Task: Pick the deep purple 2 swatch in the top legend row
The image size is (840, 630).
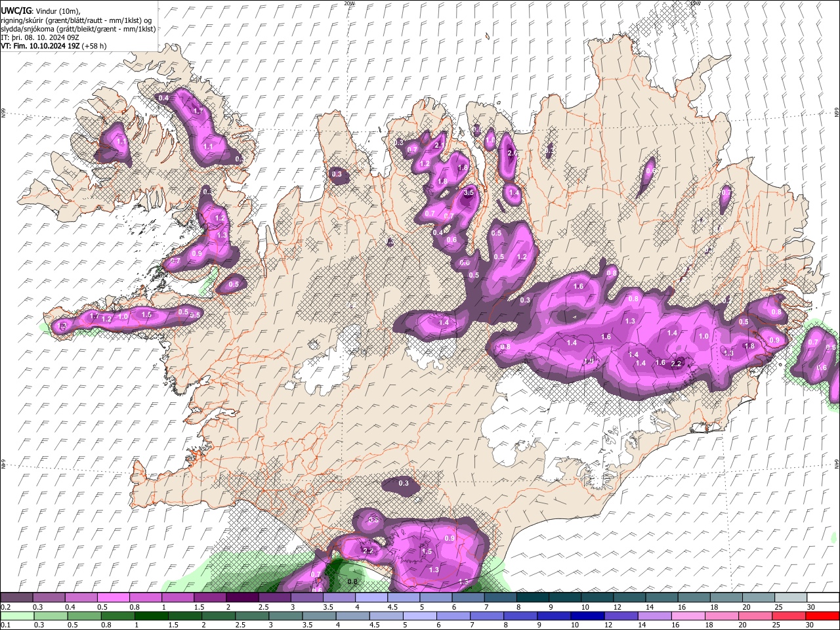Action: click(242, 598)
